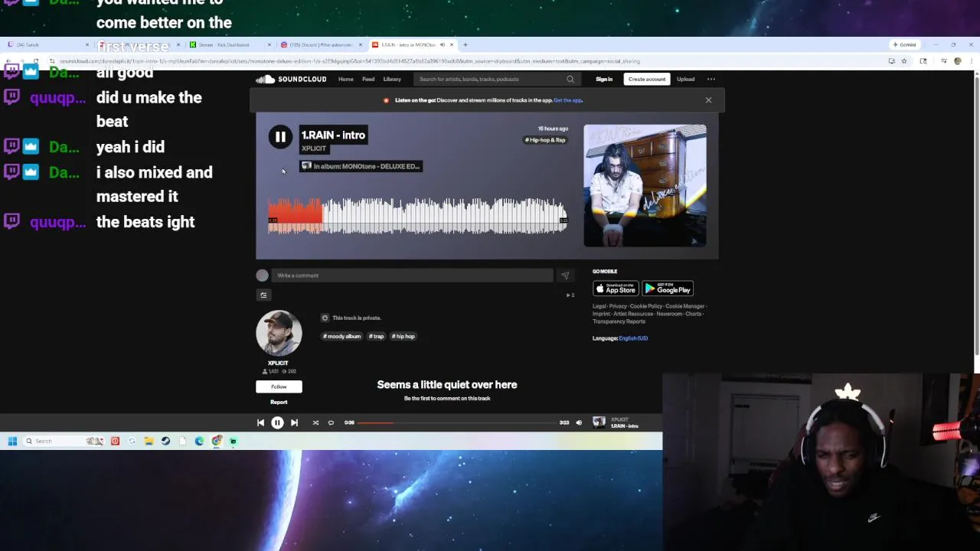This screenshot has width=980, height=551.
Task: Toggle shuffle in bottom player
Action: (x=315, y=422)
